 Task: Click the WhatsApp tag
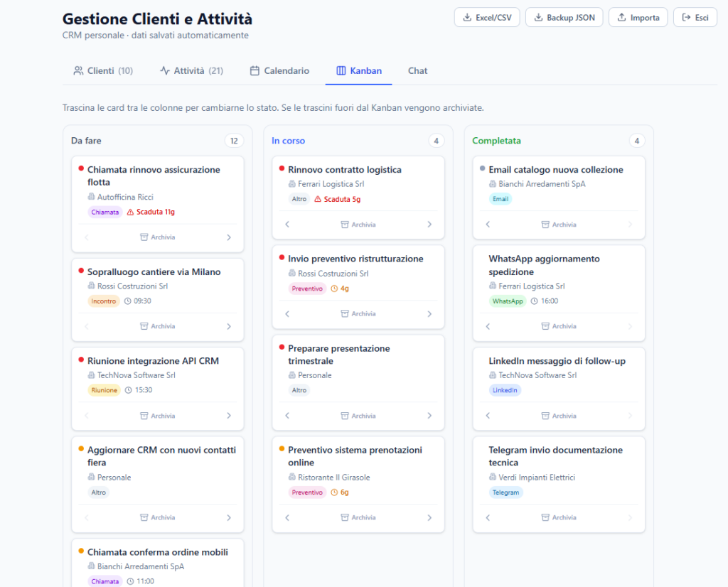[x=508, y=301]
